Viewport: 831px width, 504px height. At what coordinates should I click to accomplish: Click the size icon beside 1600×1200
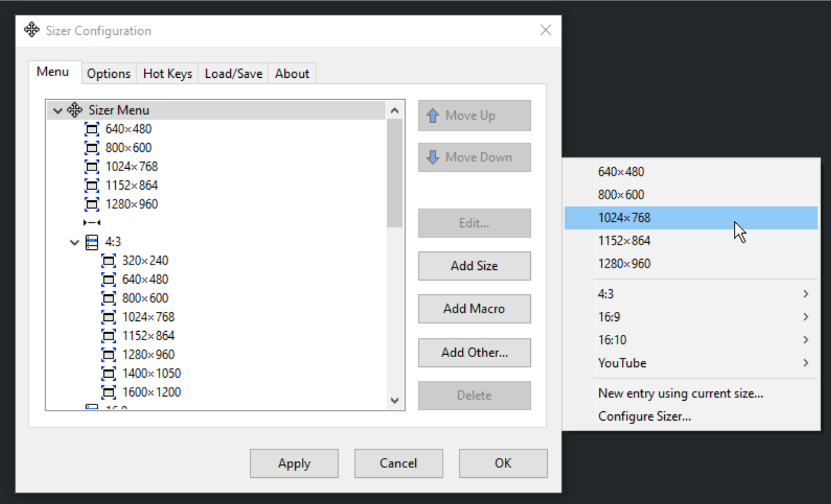(x=108, y=393)
